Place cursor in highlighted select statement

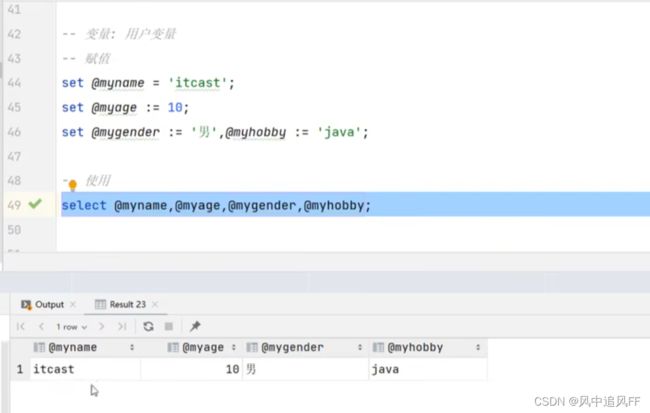[x=216, y=205]
